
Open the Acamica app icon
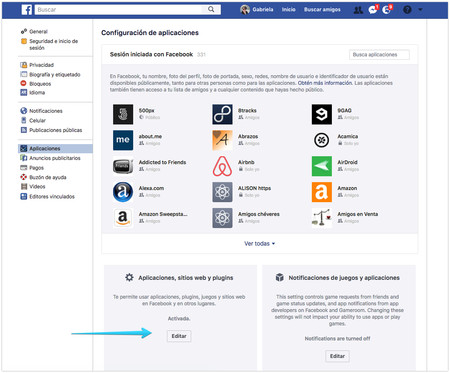tap(322, 140)
